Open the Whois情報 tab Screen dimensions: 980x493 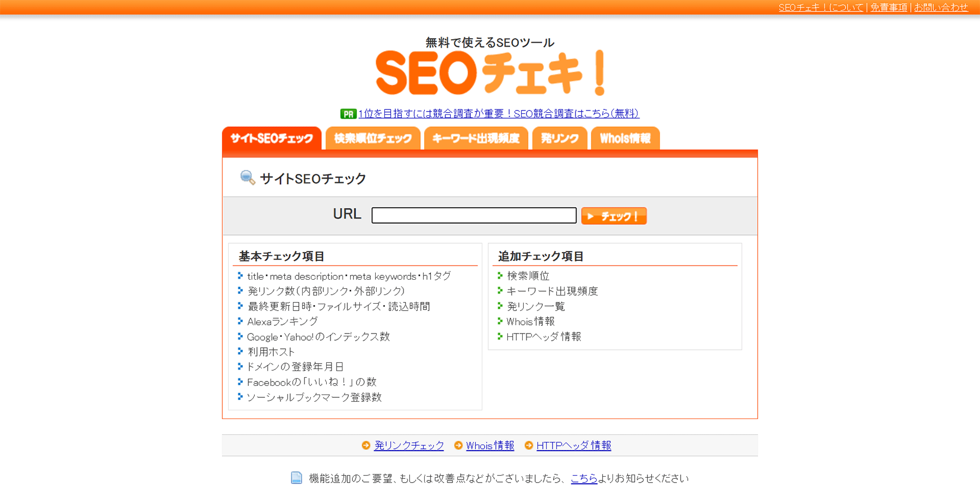click(x=625, y=138)
